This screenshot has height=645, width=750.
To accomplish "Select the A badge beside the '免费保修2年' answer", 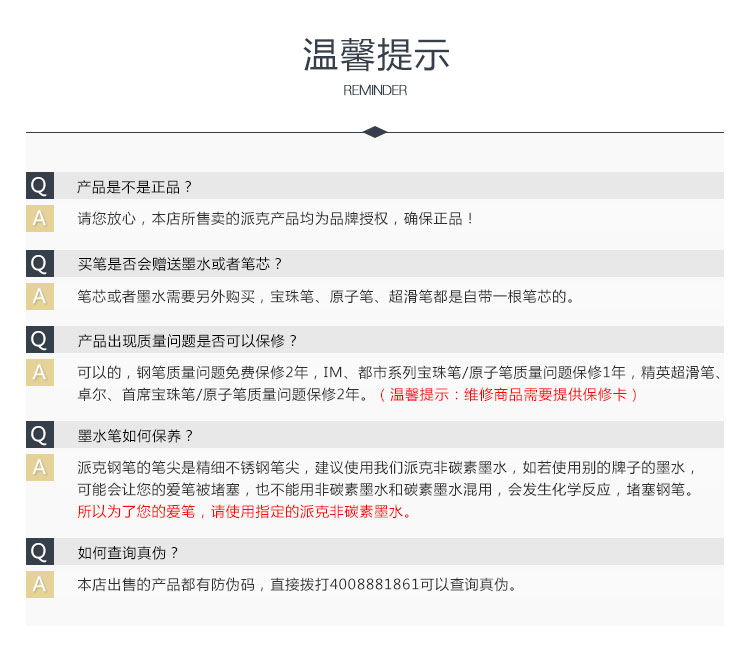I will tap(39, 372).
